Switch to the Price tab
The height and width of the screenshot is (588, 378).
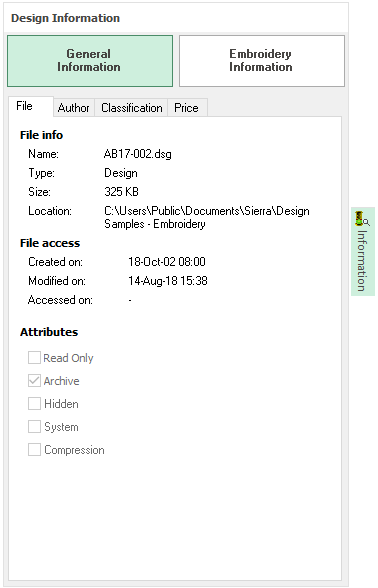(x=187, y=108)
